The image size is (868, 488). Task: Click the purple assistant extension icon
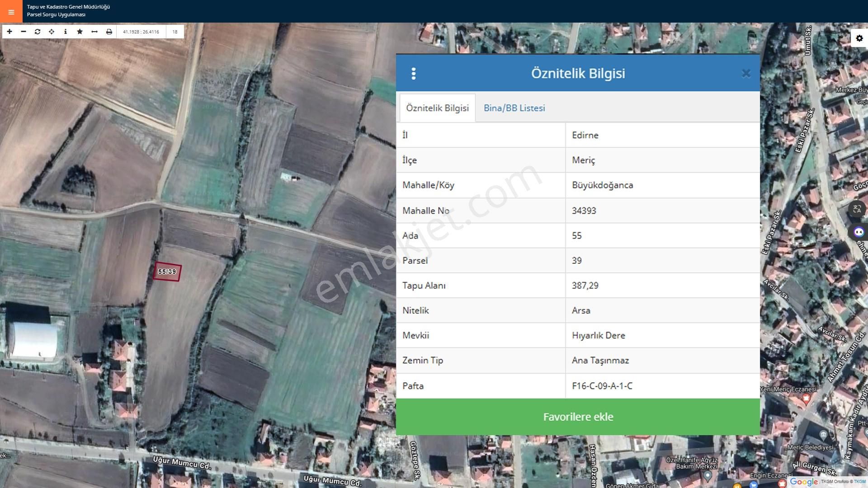coord(859,232)
